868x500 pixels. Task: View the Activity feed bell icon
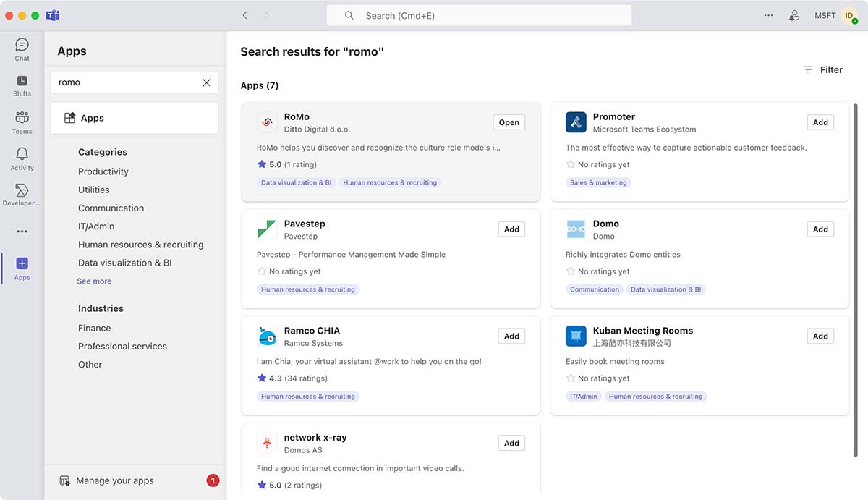pyautogui.click(x=22, y=153)
